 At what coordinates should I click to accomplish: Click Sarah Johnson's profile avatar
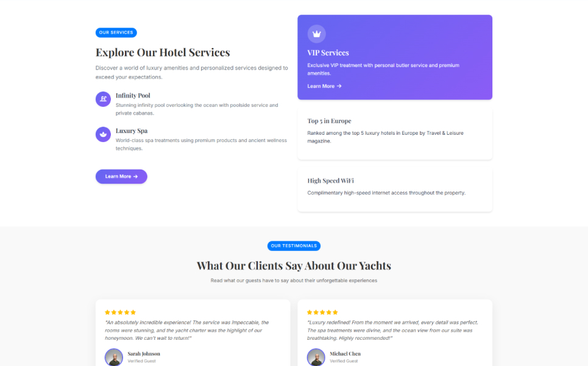[113, 357]
